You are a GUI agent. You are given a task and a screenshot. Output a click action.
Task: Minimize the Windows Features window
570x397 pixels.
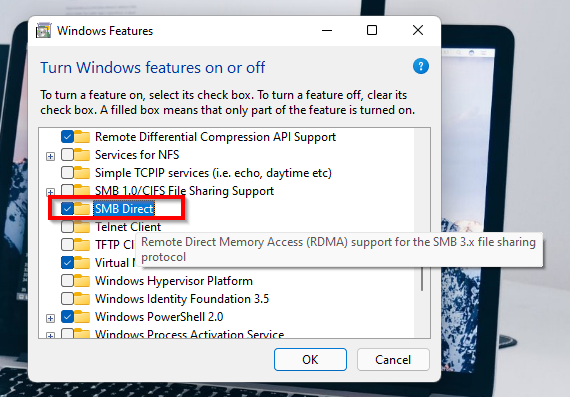(x=327, y=31)
